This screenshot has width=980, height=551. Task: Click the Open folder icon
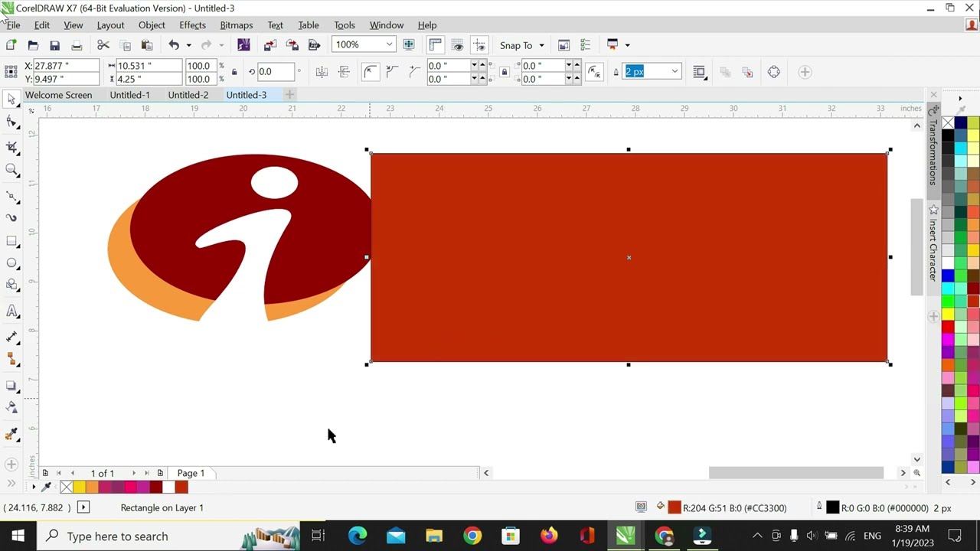33,45
